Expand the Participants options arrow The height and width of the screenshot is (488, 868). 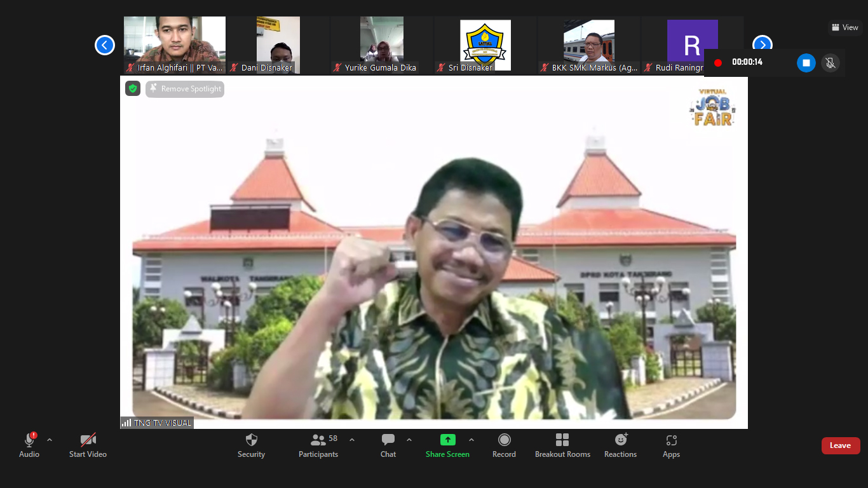point(352,440)
